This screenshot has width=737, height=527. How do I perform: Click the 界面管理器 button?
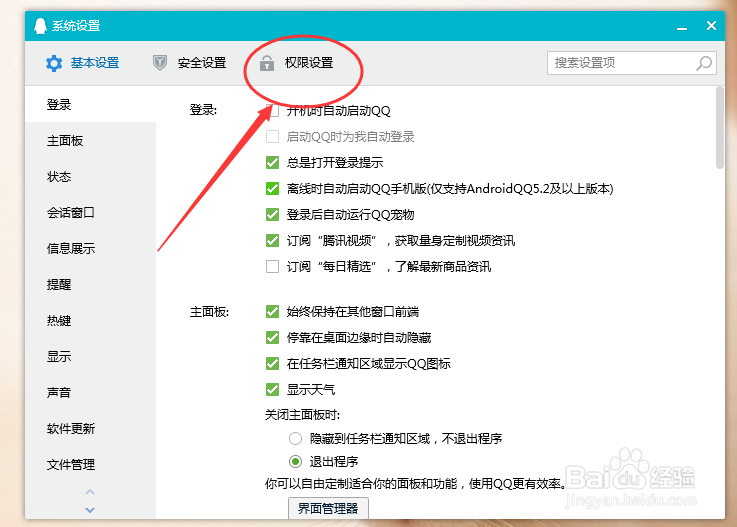[x=328, y=508]
